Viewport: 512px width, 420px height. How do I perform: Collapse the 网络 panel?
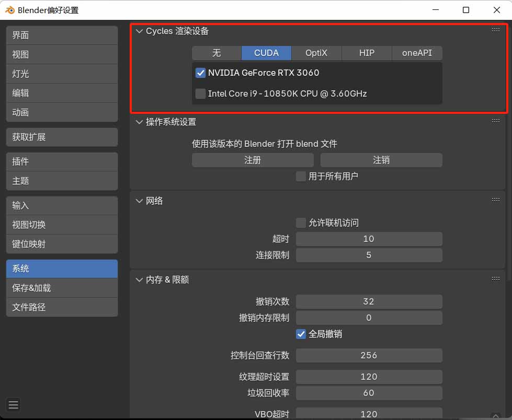140,201
